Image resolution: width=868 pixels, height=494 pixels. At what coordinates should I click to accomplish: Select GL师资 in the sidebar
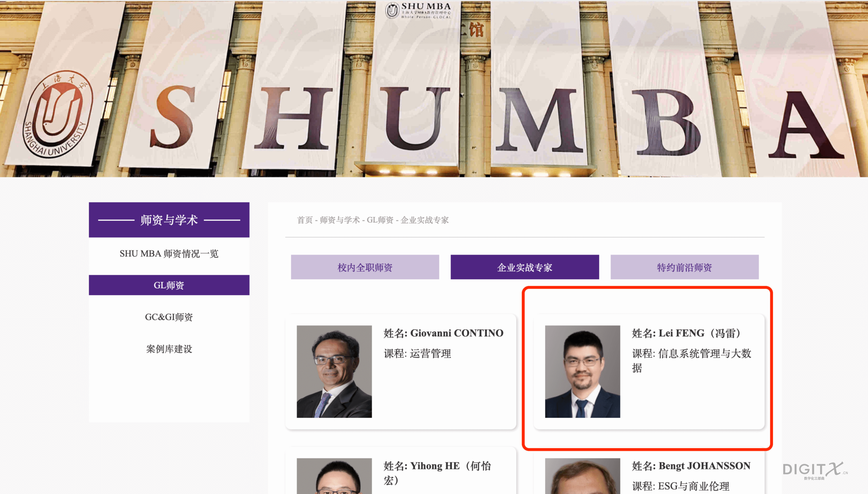[x=169, y=285]
